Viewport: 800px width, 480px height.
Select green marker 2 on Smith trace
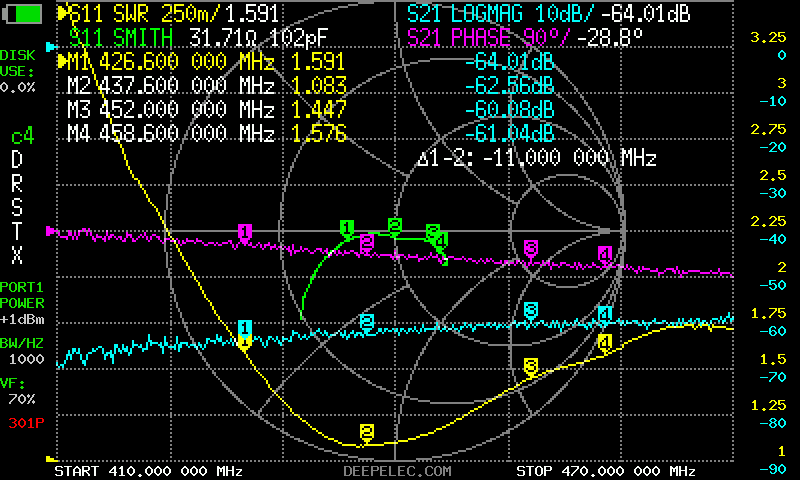point(394,226)
